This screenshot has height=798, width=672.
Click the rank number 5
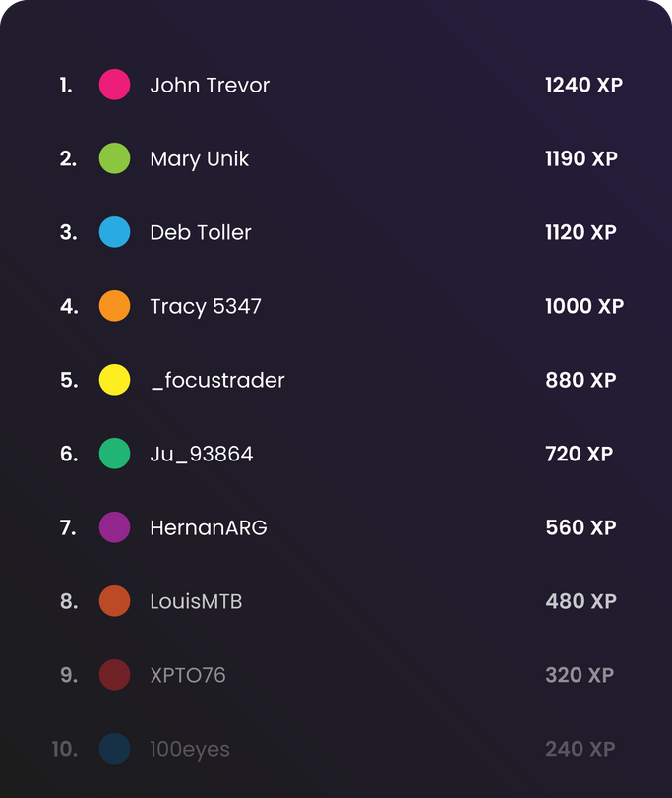click(x=65, y=380)
